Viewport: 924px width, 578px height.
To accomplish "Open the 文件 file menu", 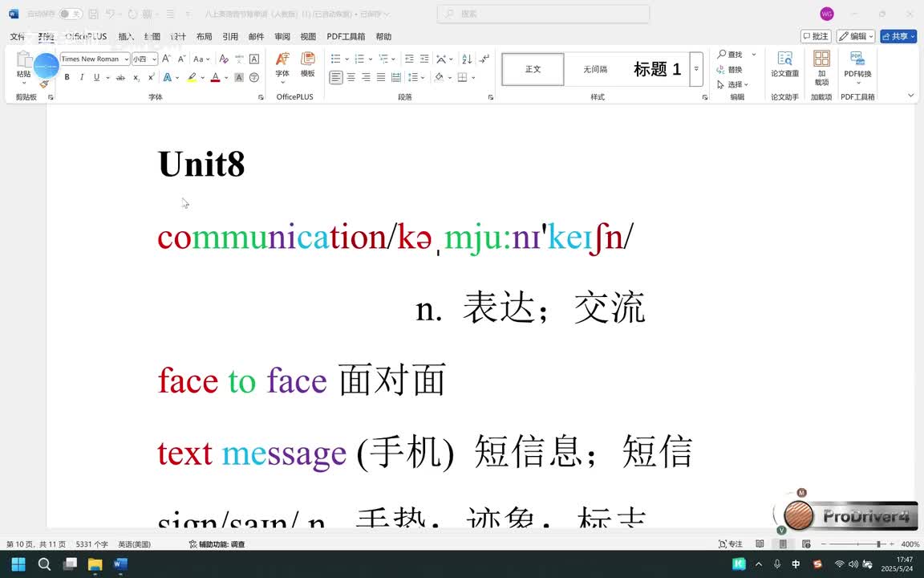I will coord(17,37).
